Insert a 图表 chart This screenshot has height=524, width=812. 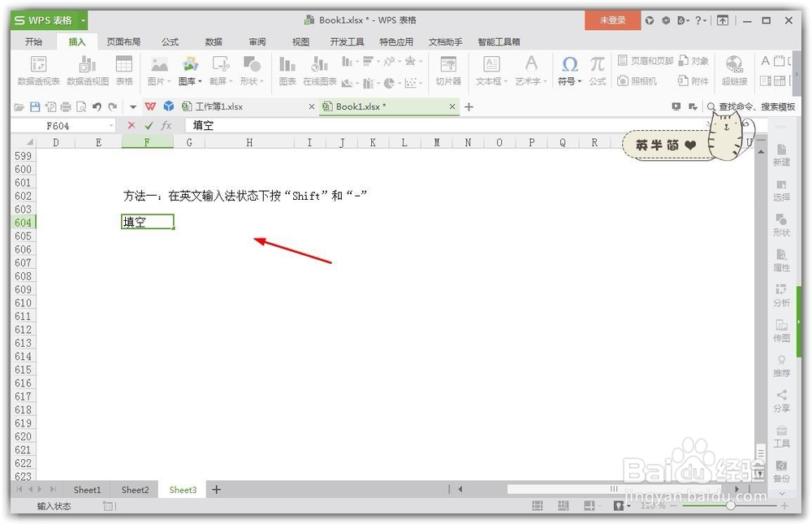287,68
